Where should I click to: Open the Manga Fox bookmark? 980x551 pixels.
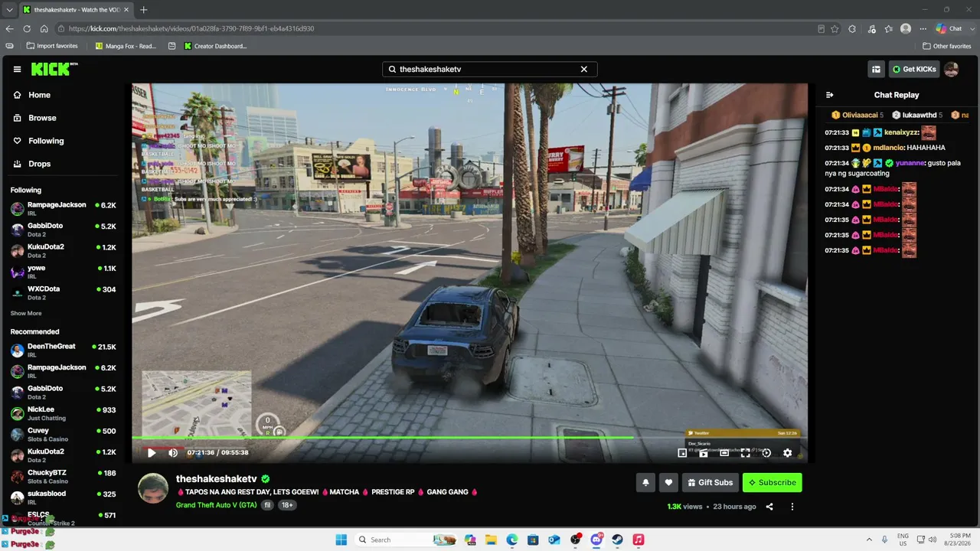(126, 46)
